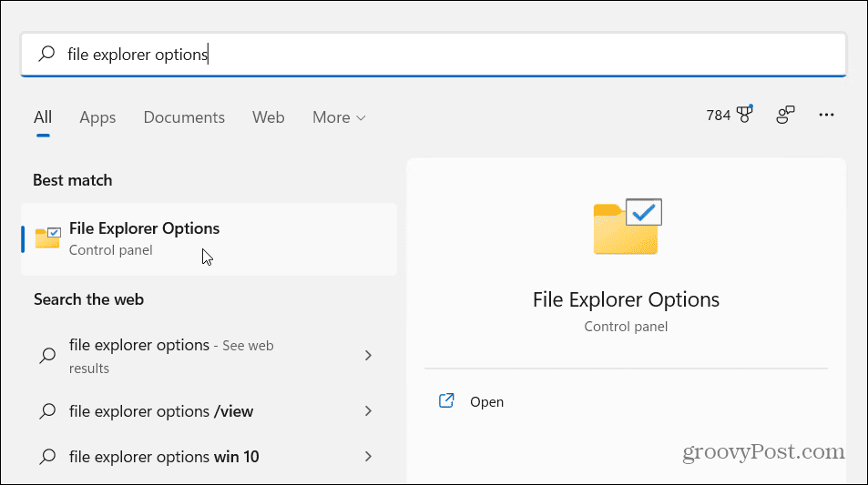The height and width of the screenshot is (485, 868).
Task: Open the rewards trophy icon showing 784
Action: coord(730,115)
